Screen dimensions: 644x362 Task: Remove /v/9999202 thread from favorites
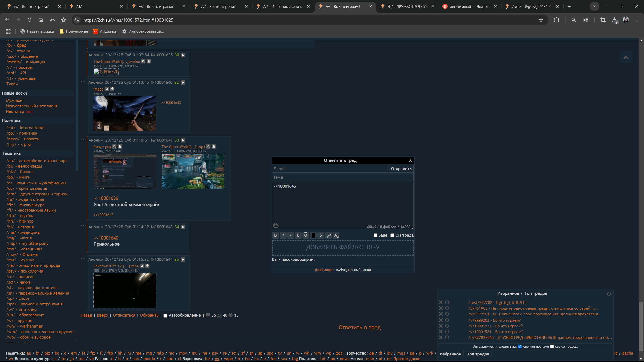coord(441,320)
